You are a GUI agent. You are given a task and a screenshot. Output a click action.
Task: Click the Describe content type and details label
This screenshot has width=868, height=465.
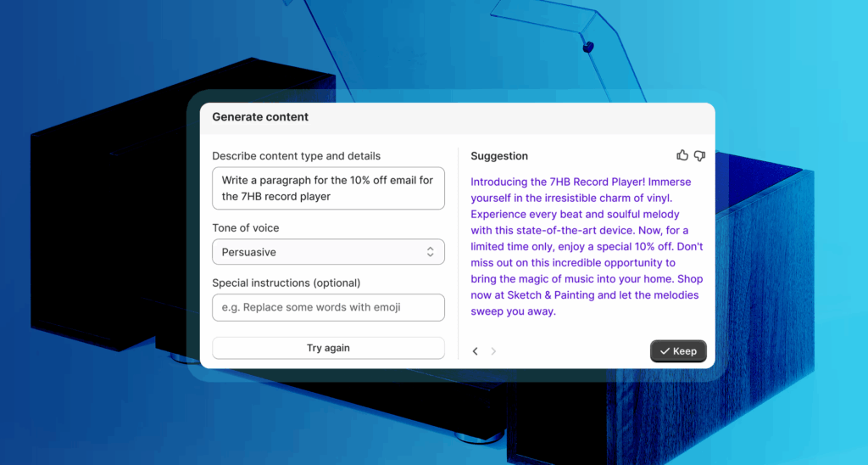pyautogui.click(x=296, y=156)
